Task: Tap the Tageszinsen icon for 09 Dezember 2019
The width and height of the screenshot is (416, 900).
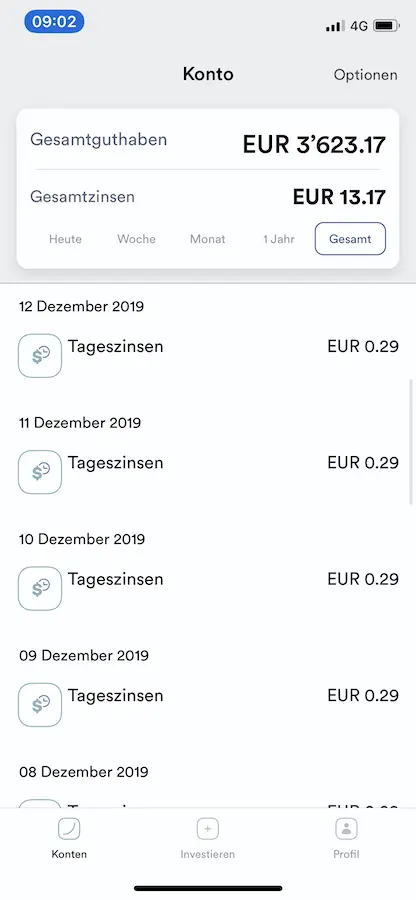Action: click(x=40, y=705)
